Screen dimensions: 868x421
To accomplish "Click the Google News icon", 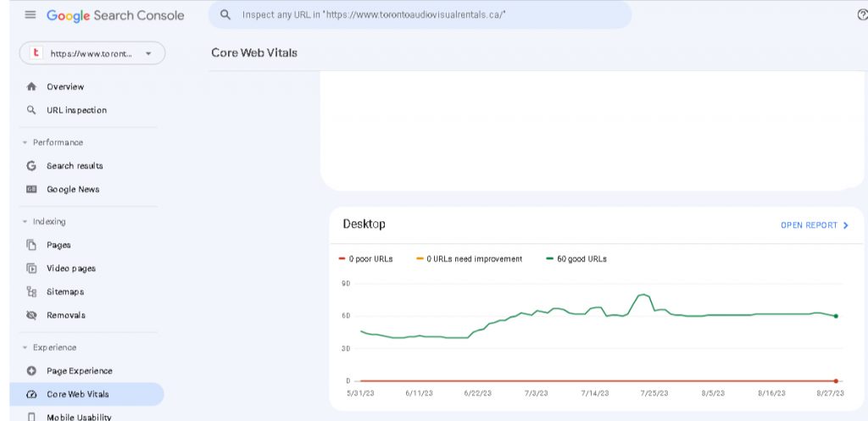I will 31,189.
